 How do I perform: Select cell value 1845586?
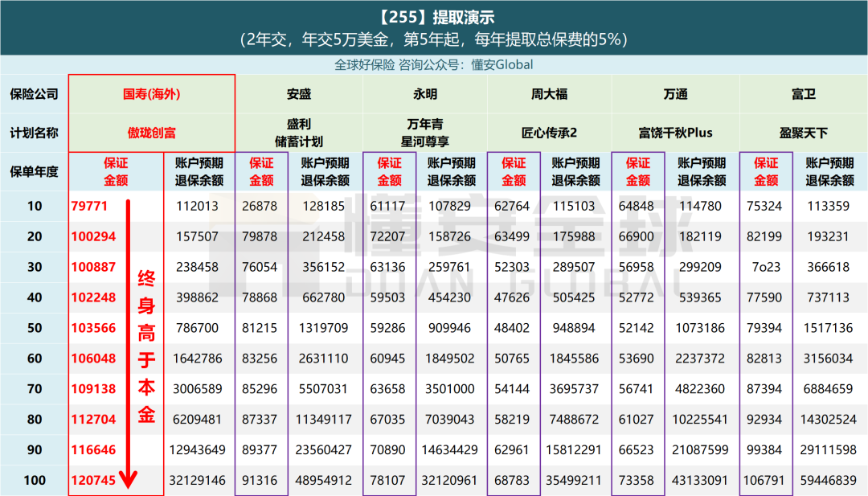point(574,359)
